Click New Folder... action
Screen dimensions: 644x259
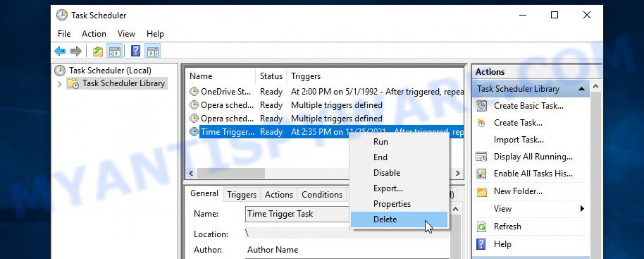point(518,191)
